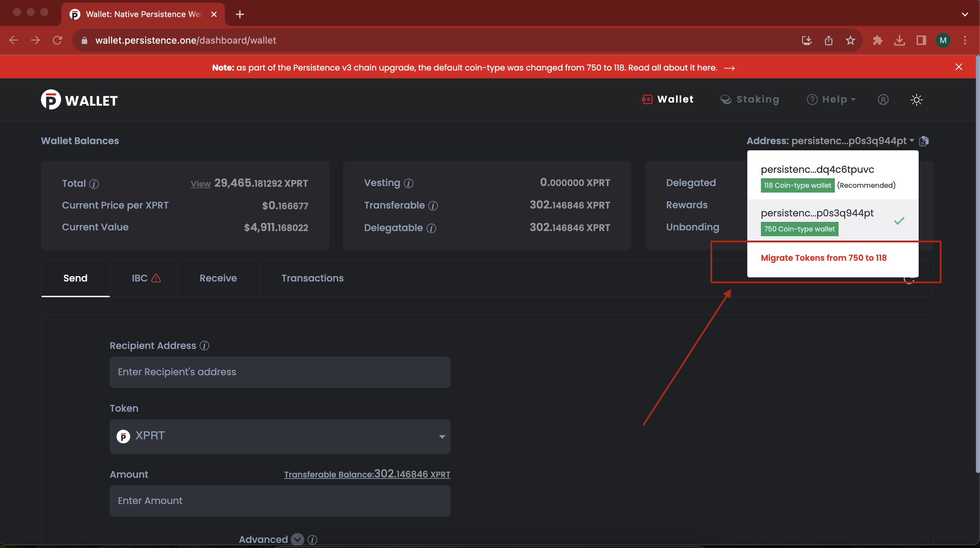Click the View link beside total balance
Viewport: 980px width, 548px height.
click(x=200, y=184)
